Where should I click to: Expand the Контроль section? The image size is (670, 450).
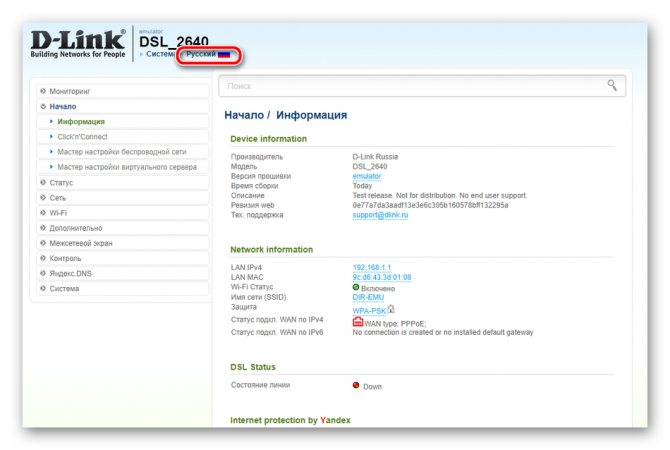click(x=123, y=259)
